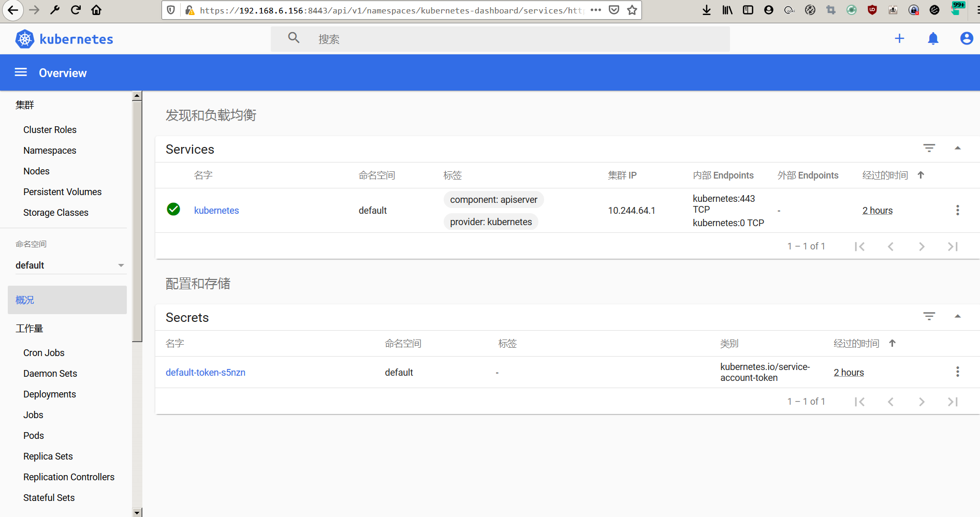Click the 搜索 search field
980x517 pixels.
click(500, 39)
